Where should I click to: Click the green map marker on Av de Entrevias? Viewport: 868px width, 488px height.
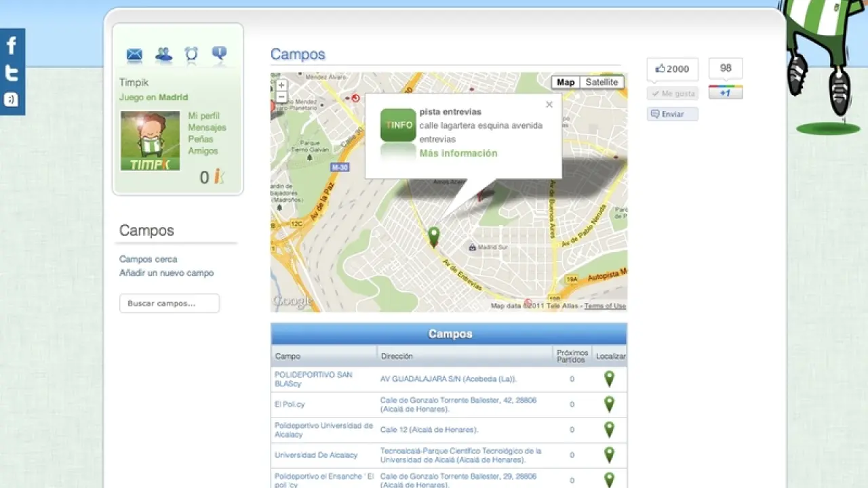coord(434,237)
